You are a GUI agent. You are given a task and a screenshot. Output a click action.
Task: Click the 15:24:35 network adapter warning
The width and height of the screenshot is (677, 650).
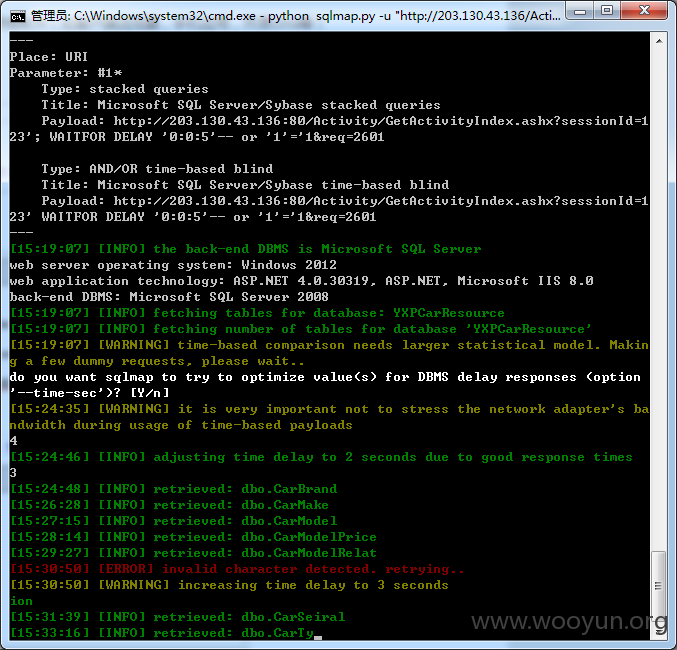(329, 416)
